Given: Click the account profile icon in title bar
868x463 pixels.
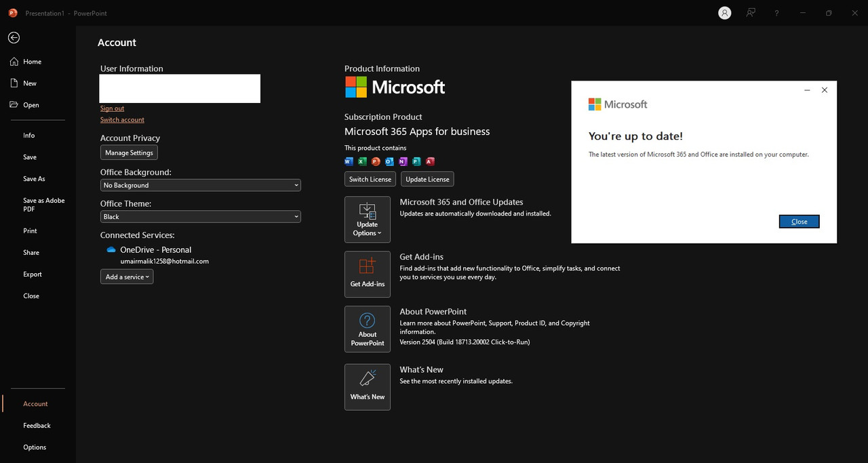Looking at the screenshot, I should (x=725, y=13).
